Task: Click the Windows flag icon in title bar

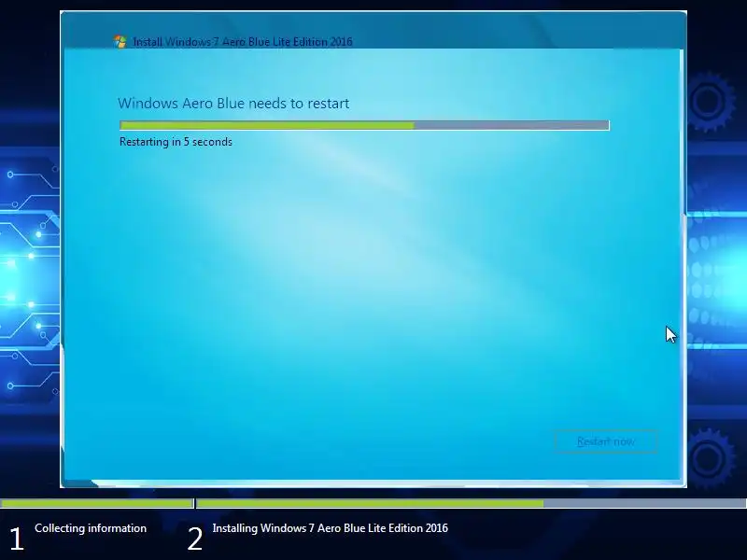Action: pyautogui.click(x=120, y=41)
